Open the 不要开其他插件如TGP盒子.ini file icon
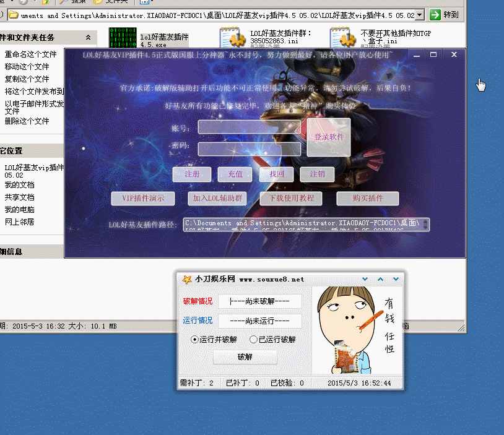 (x=342, y=38)
